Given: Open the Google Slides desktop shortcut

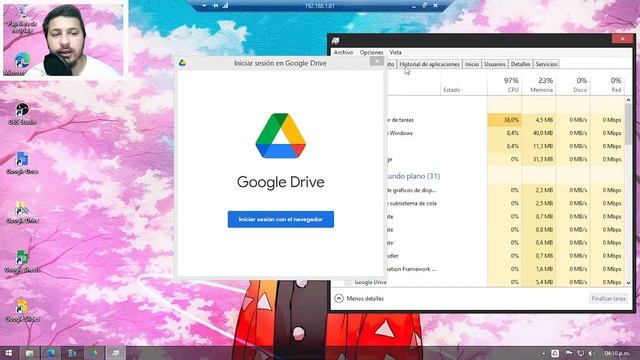Looking at the screenshot, I should pyautogui.click(x=22, y=311).
